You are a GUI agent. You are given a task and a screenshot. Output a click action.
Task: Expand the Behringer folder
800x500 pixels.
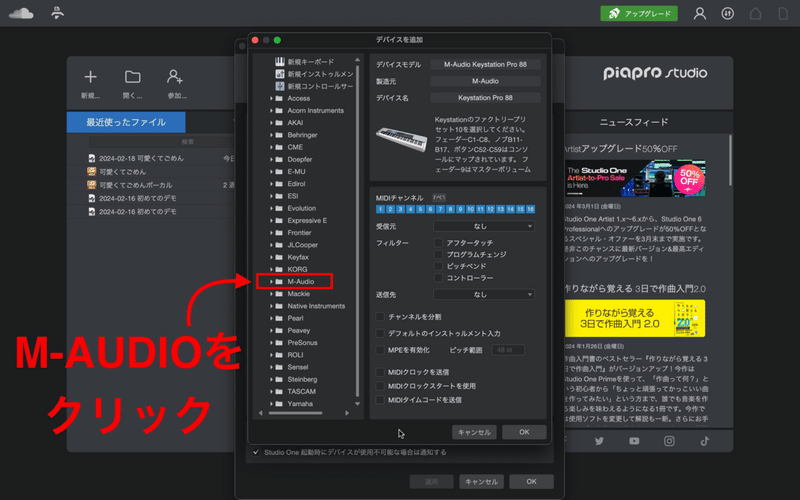(x=271, y=135)
